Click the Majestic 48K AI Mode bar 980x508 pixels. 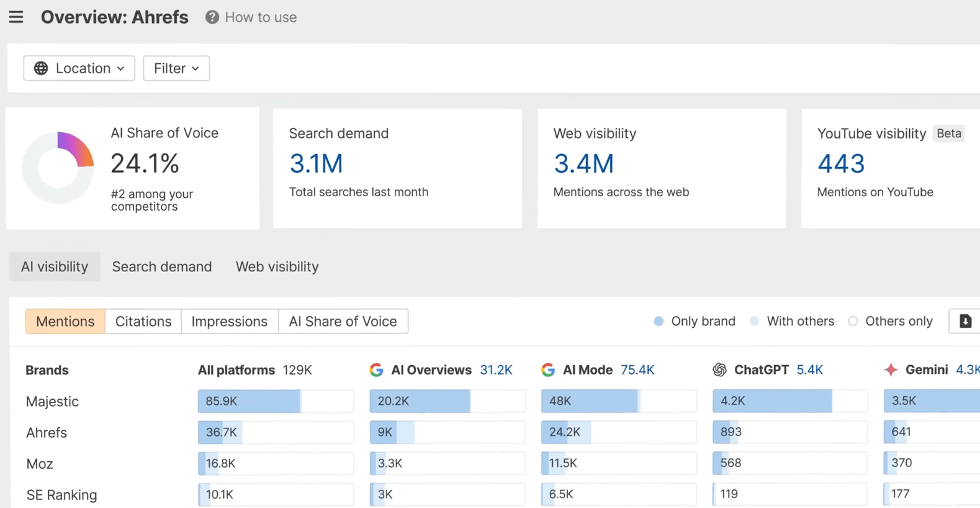[619, 401]
